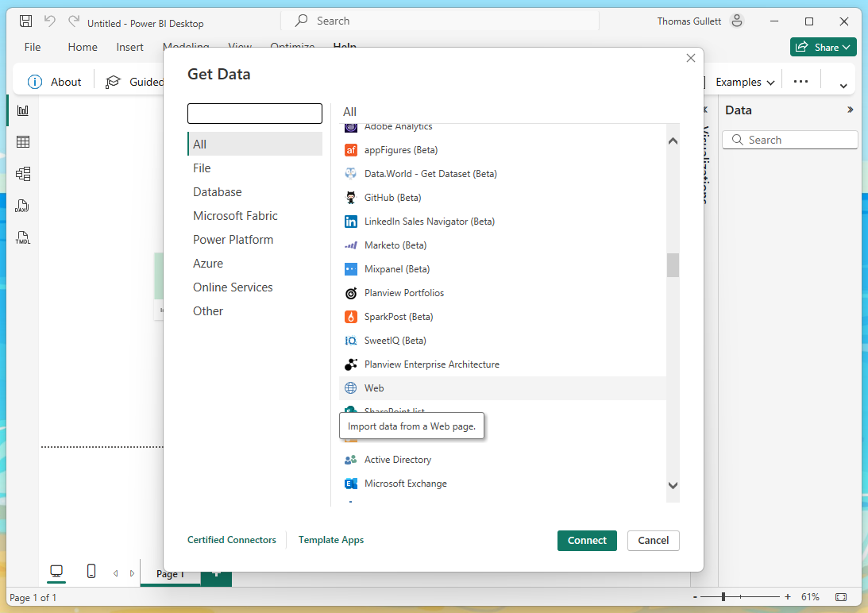Click the Save icon in title bar
Image resolution: width=868 pixels, height=613 pixels.
25,21
